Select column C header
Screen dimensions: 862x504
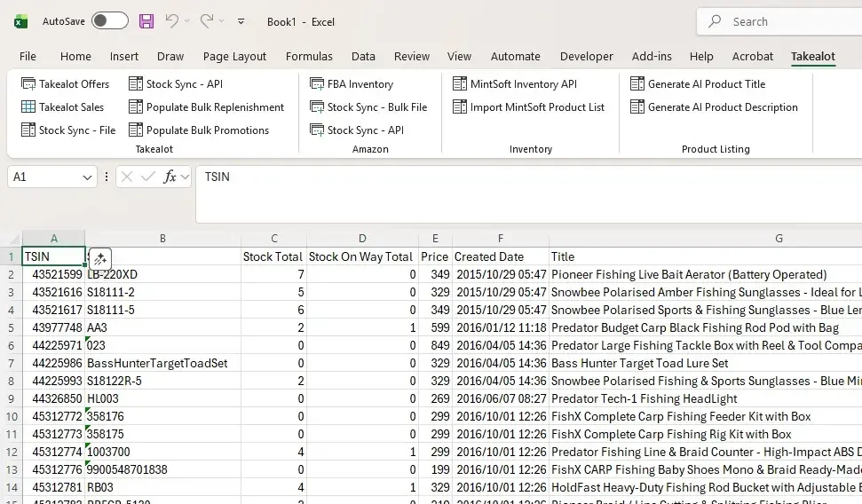pyautogui.click(x=274, y=238)
